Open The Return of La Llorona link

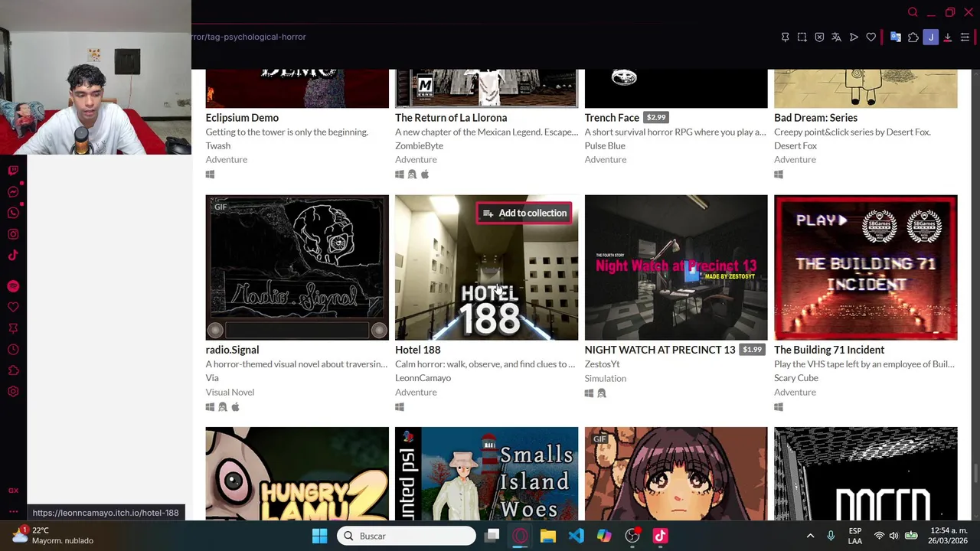coord(451,117)
